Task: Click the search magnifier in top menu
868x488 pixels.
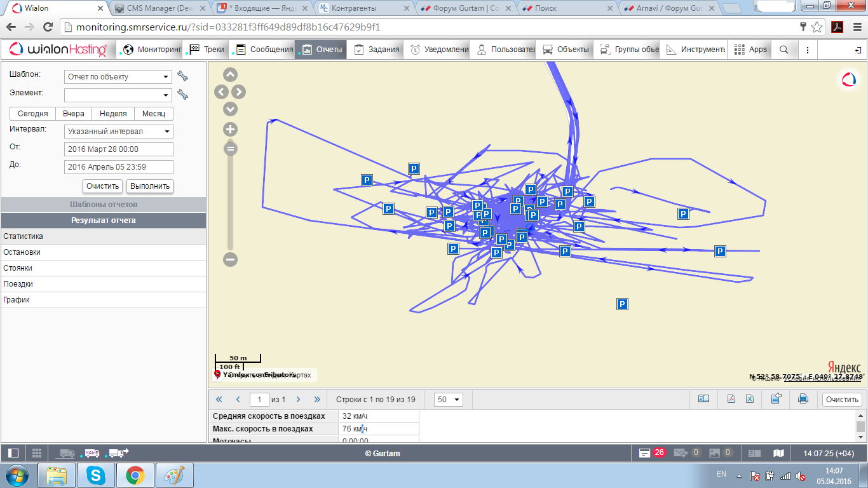Action: point(784,50)
